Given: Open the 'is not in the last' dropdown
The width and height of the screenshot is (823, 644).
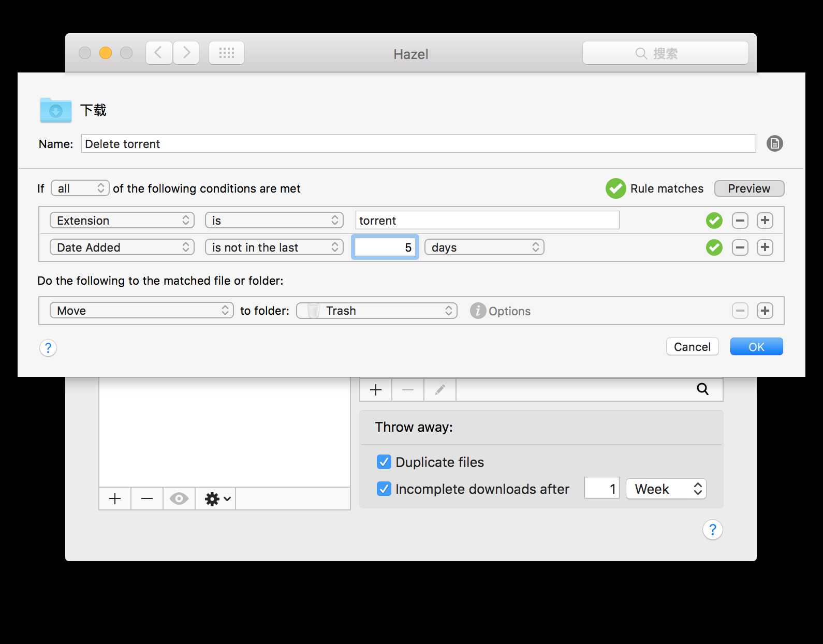Looking at the screenshot, I should coord(274,247).
